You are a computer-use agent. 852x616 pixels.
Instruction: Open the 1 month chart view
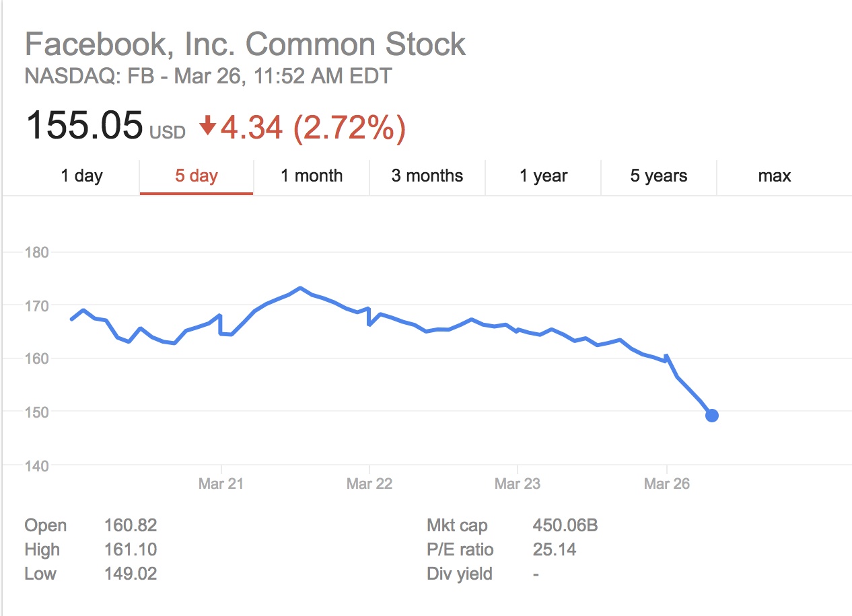312,176
